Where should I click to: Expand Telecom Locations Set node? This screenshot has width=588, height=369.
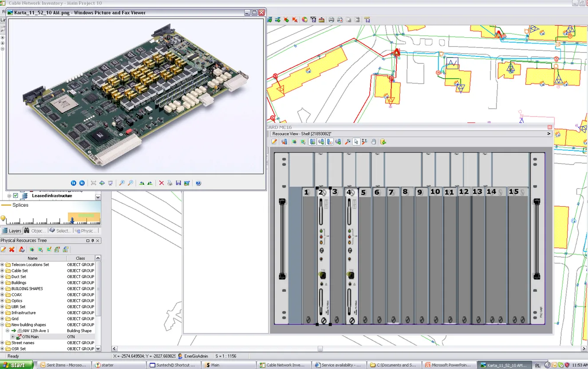point(2,265)
